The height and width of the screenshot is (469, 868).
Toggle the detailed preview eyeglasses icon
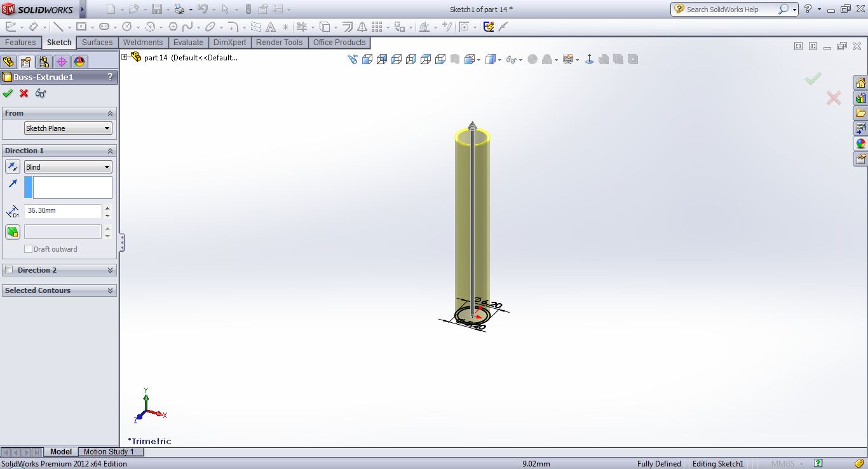41,93
